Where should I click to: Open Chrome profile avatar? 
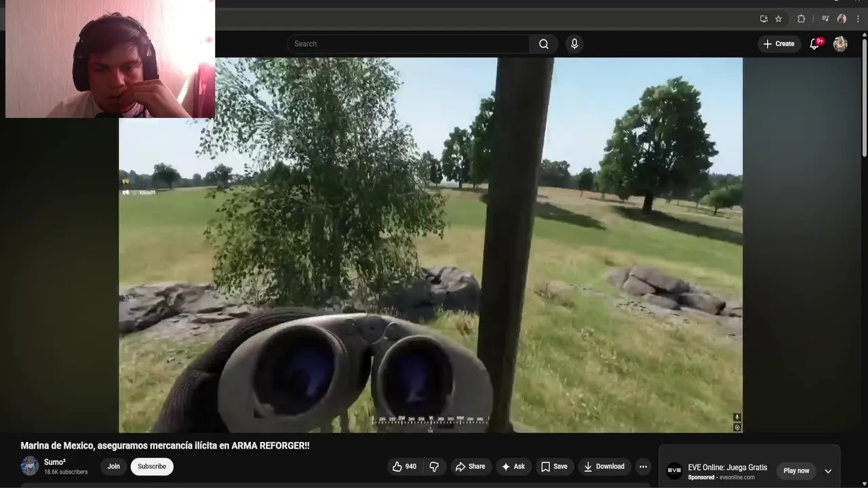[x=842, y=19]
